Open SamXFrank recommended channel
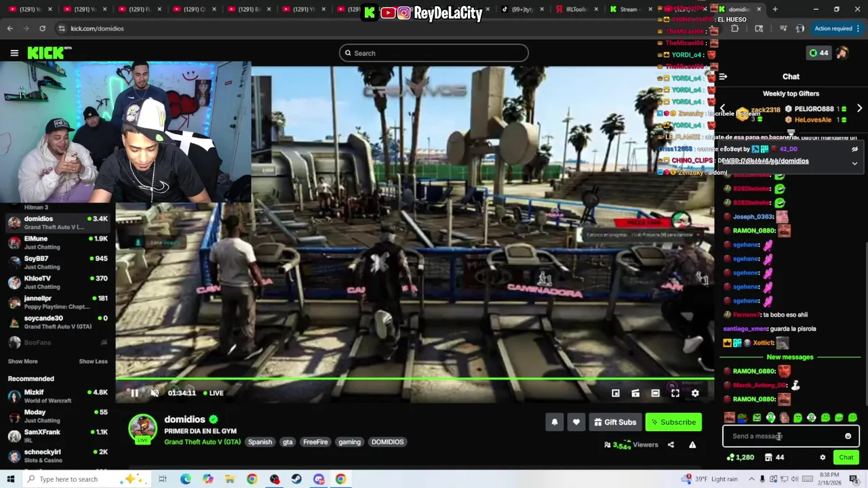The height and width of the screenshot is (488, 868). click(x=58, y=436)
